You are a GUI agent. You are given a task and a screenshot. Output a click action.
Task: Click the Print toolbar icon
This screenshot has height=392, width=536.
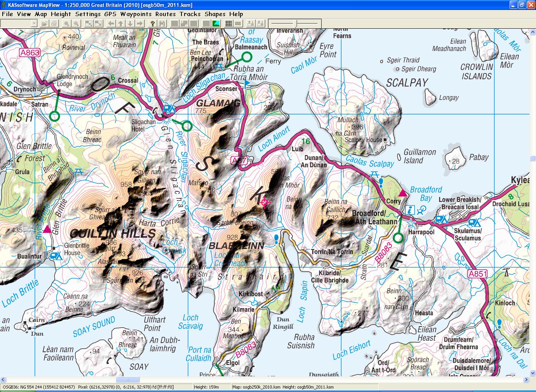point(54,24)
